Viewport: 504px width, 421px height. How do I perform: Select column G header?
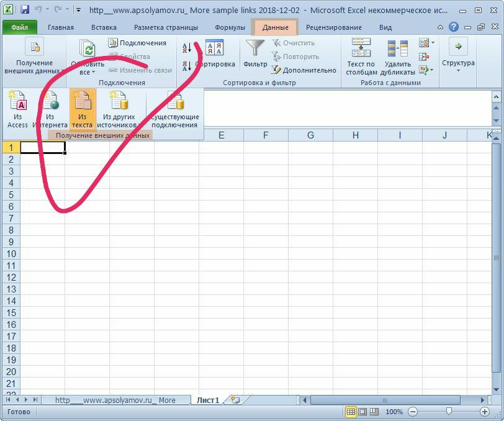(310, 135)
